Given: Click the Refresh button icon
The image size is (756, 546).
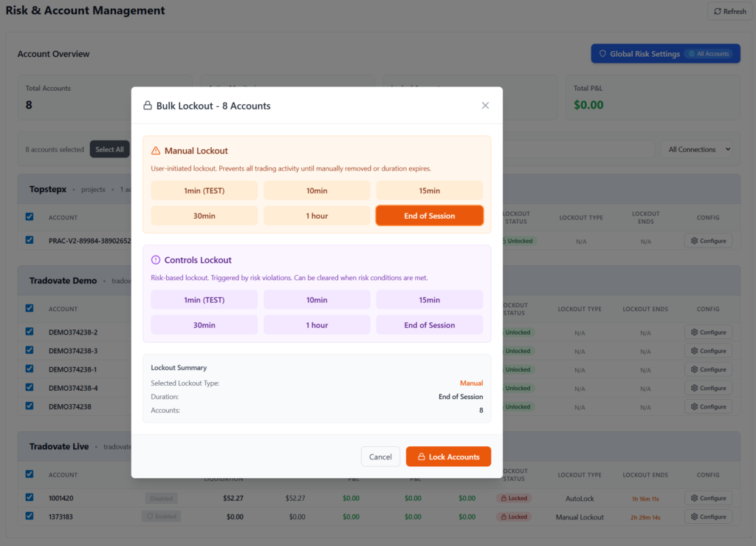Looking at the screenshot, I should pyautogui.click(x=717, y=12).
